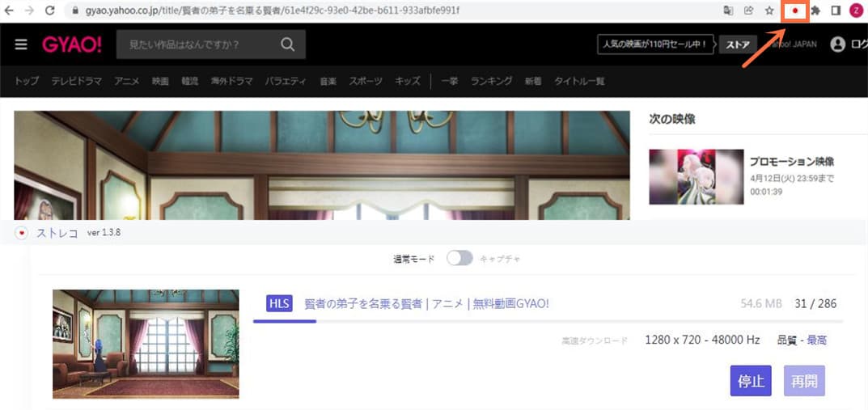Click the ストレコ panel title
Viewport: 868px width, 410px height.
(x=57, y=233)
